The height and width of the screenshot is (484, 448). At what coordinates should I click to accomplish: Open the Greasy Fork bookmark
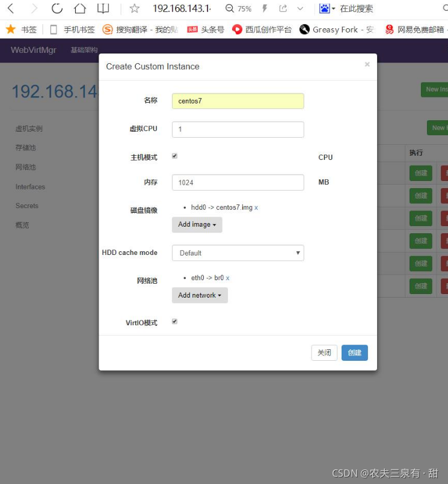pos(337,29)
